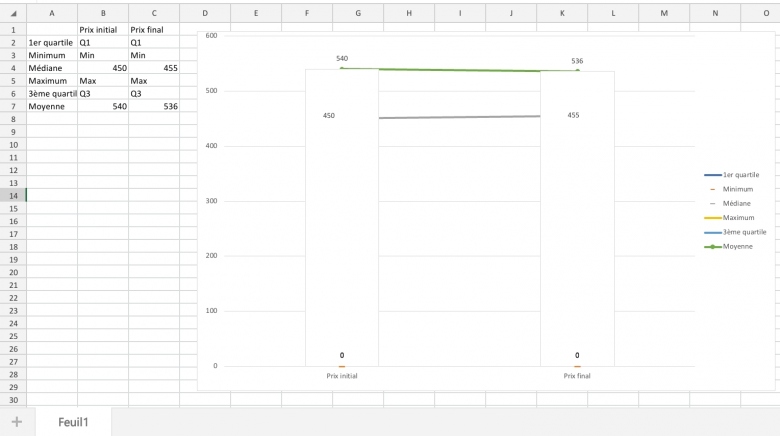Open the Feuil1 sheet tab

click(x=73, y=422)
